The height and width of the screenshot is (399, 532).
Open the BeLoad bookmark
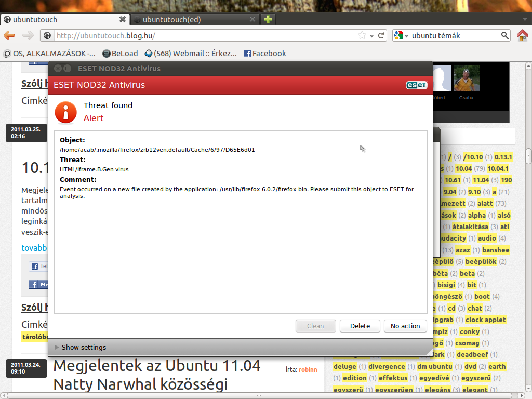coord(121,54)
